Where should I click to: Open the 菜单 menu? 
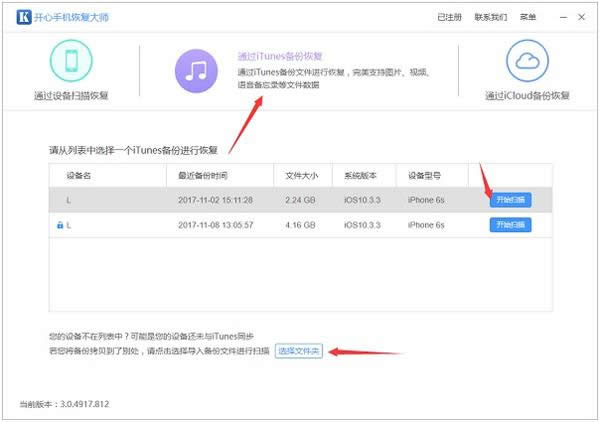[x=529, y=17]
